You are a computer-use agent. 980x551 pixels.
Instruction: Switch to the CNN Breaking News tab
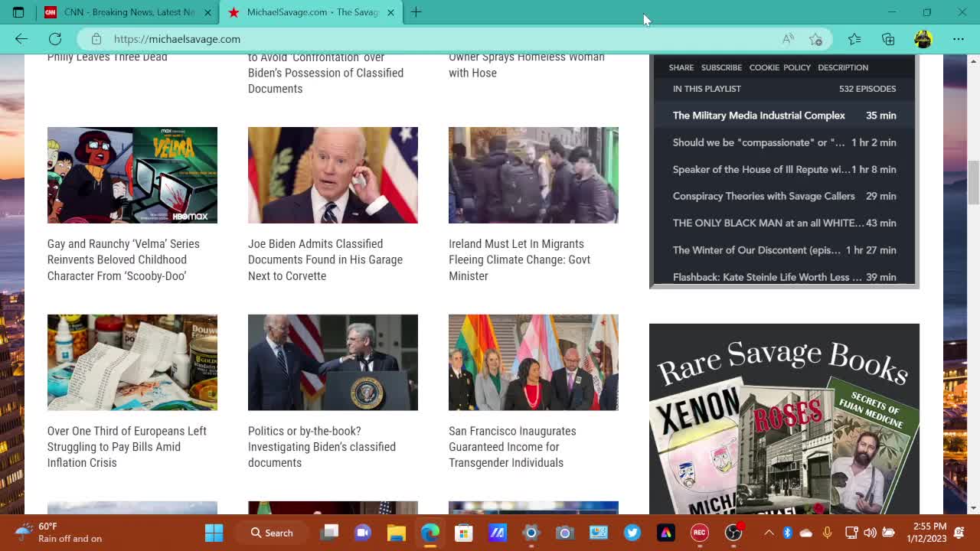point(128,12)
